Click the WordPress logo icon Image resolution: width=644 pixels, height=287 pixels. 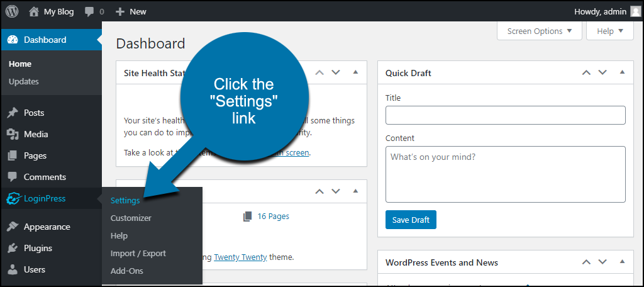pos(12,11)
